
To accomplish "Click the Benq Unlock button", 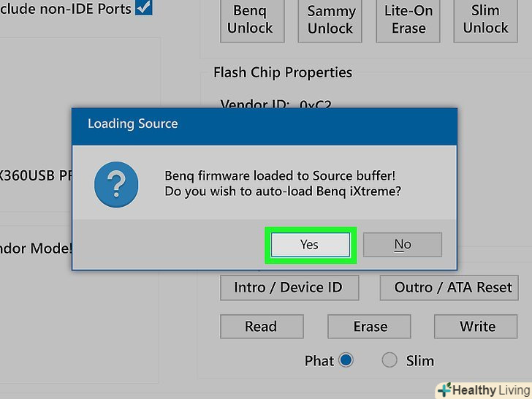I will click(x=250, y=20).
